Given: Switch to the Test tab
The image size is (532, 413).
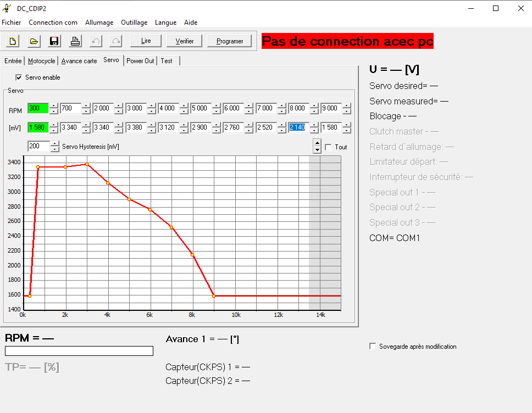Looking at the screenshot, I should (x=167, y=61).
